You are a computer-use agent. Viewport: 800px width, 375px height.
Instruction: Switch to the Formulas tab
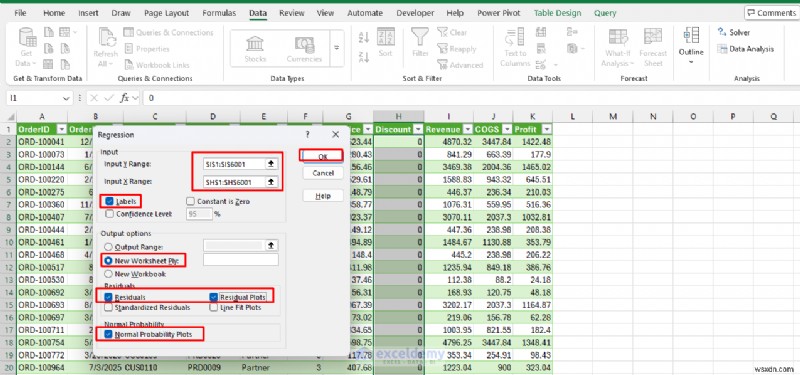(219, 13)
